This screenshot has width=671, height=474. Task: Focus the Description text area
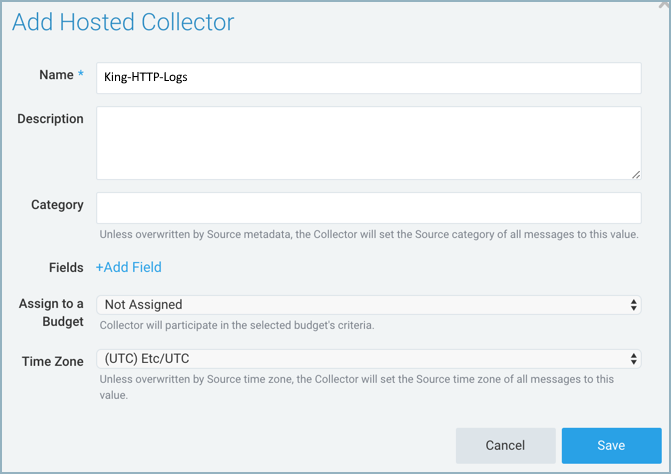[368, 143]
